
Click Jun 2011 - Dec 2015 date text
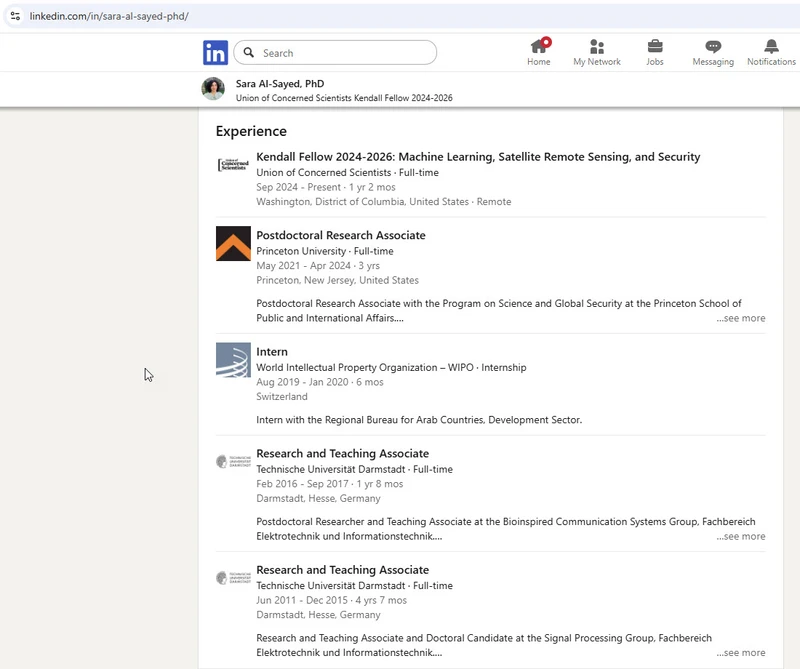coord(302,600)
